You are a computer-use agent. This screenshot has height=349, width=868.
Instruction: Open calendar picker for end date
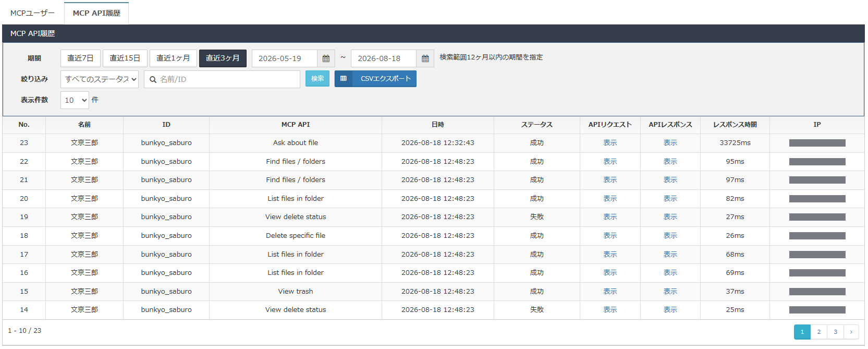tap(425, 58)
